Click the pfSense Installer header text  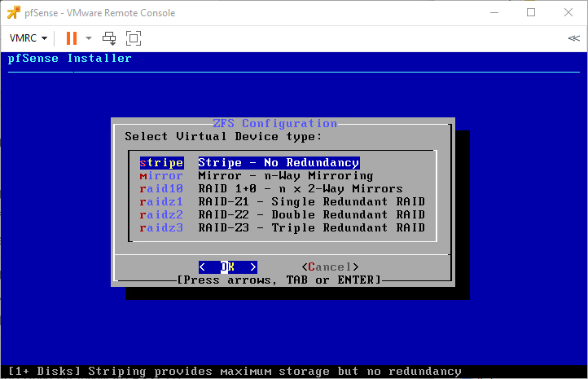coord(69,59)
